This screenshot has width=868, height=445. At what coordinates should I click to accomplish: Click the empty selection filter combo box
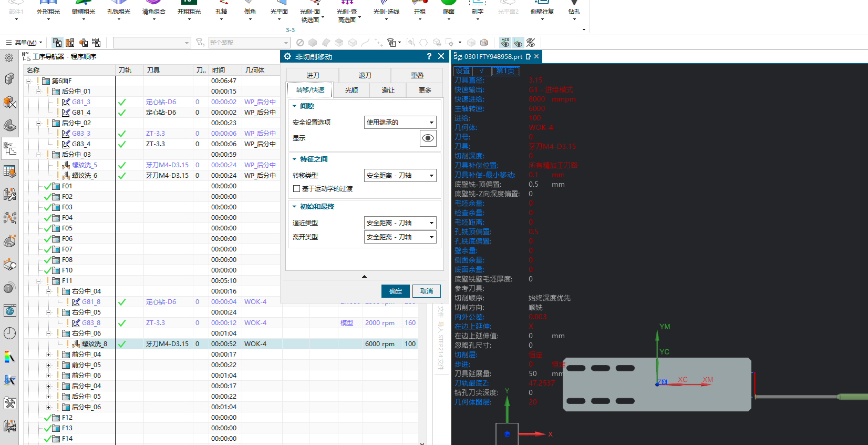152,43
